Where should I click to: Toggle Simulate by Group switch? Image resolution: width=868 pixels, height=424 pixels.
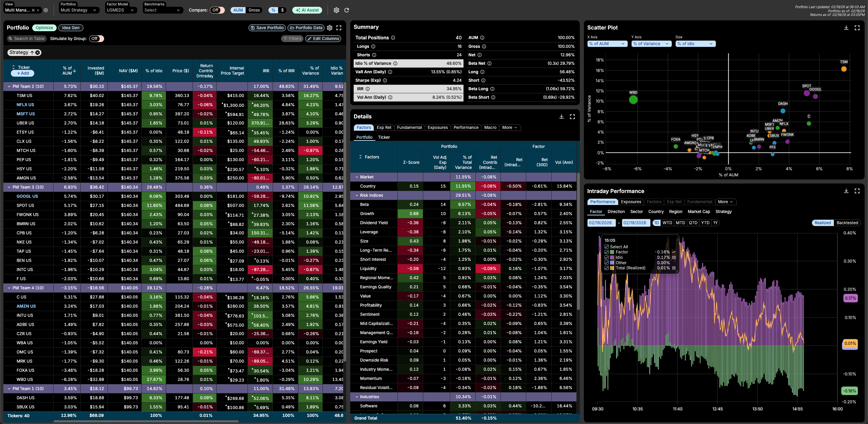96,39
